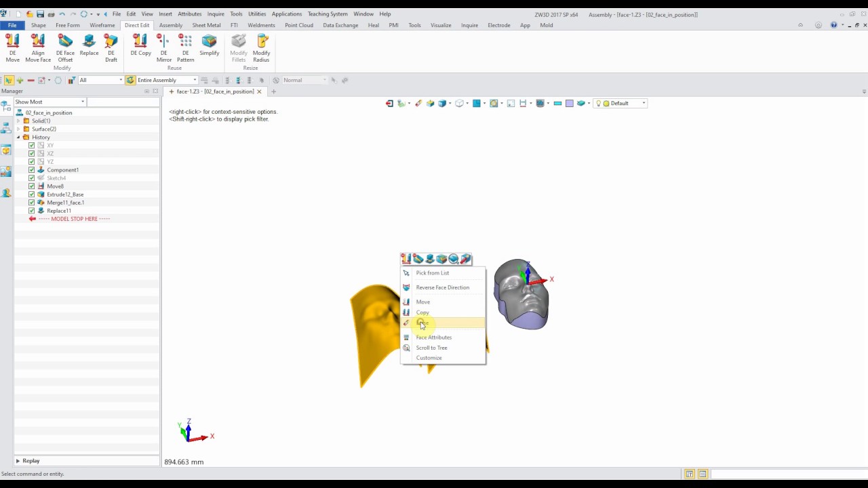
Task: Click the File button
Action: coord(12,25)
